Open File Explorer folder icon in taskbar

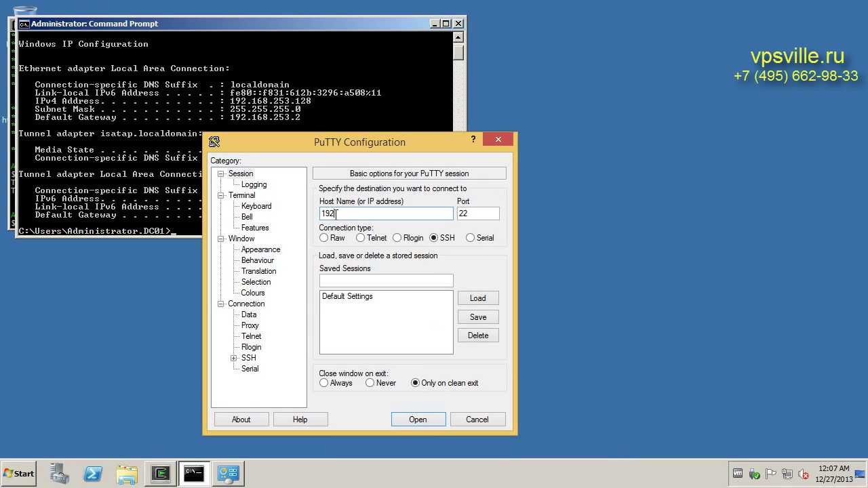tap(127, 473)
